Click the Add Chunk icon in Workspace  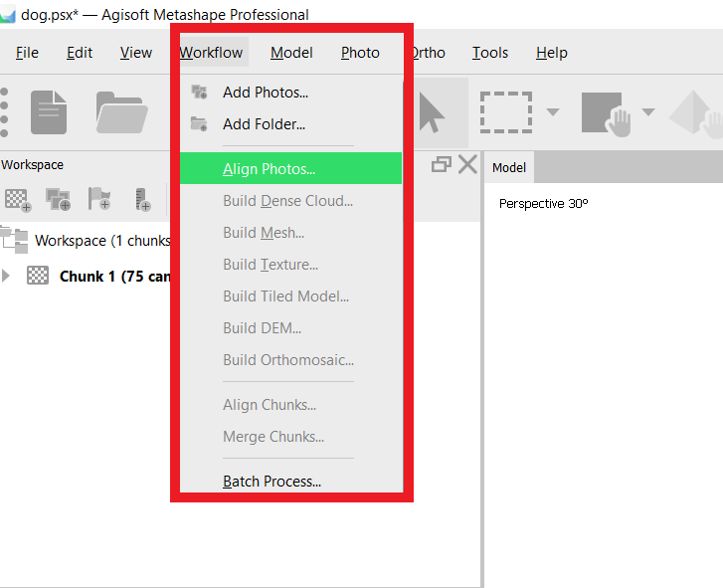17,199
